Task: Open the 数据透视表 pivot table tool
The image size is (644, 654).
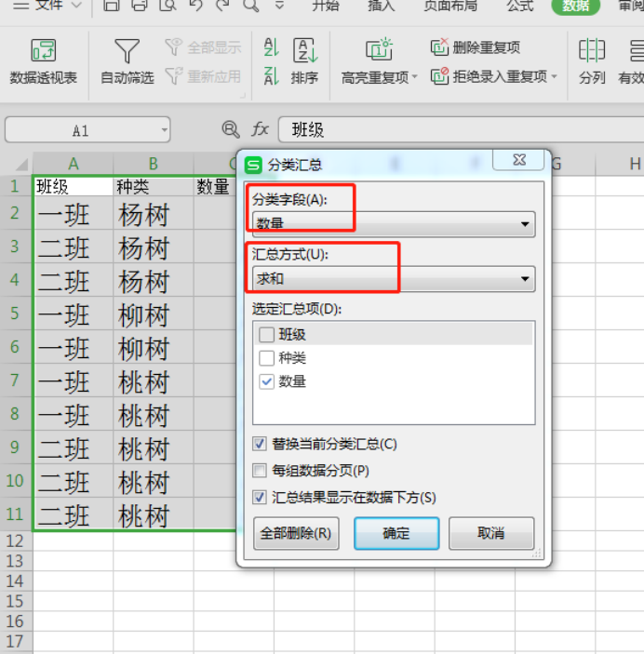Action: coord(43,61)
